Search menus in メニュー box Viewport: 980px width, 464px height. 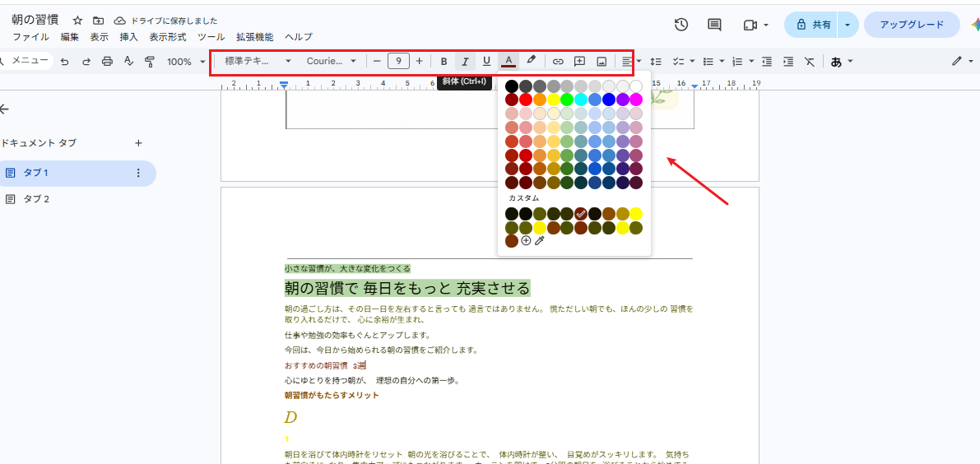coord(26,61)
